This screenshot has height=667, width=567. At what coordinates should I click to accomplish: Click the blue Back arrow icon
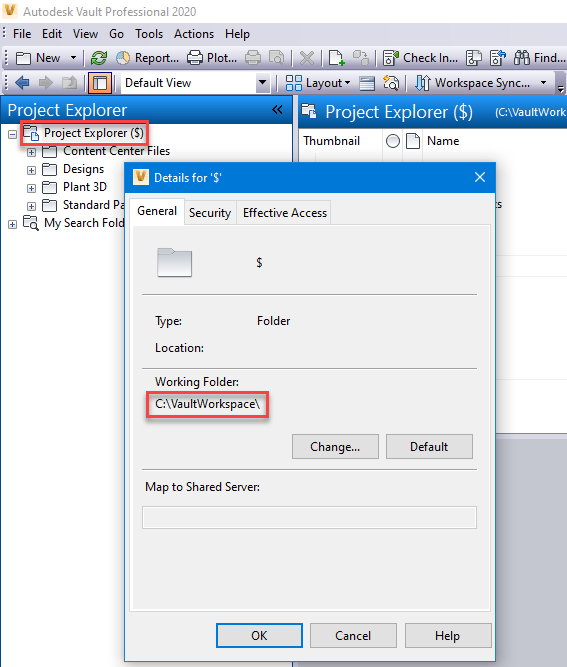[x=22, y=83]
